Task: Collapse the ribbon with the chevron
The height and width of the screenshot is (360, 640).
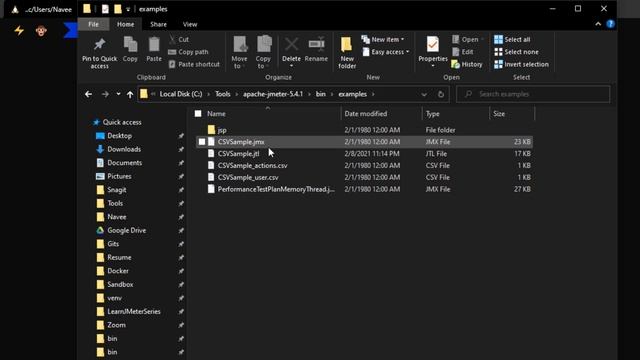Action: 598,24
